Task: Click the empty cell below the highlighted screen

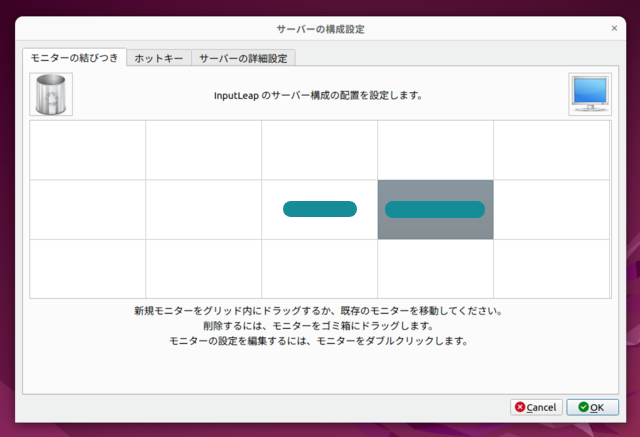Action: tap(435, 268)
